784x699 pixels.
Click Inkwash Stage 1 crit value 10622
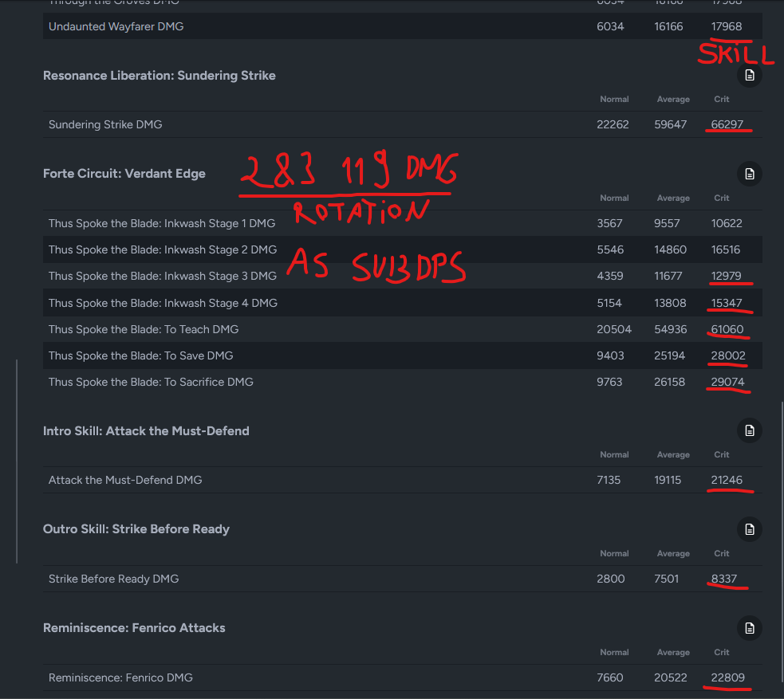point(727,223)
